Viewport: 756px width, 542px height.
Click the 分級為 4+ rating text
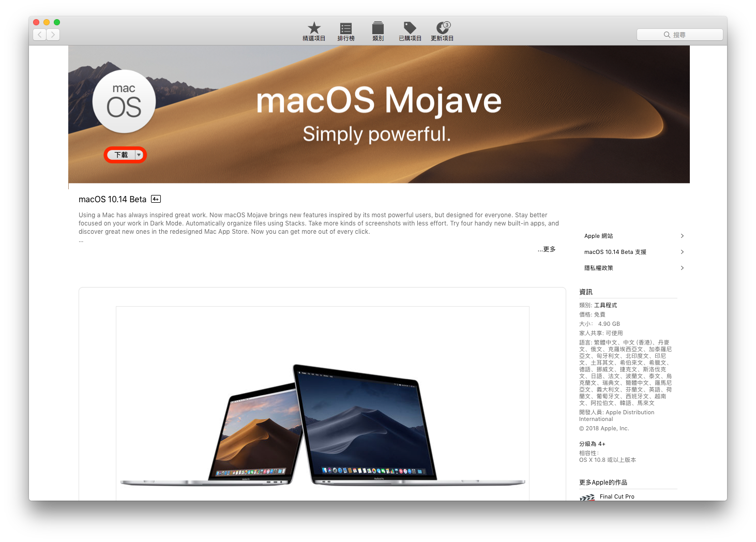coord(592,444)
